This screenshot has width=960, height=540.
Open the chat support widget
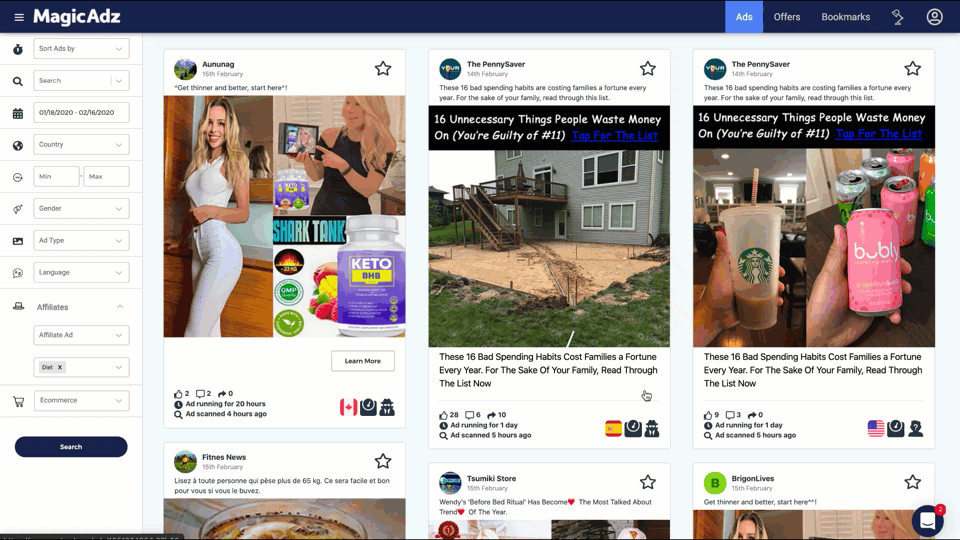(x=928, y=520)
